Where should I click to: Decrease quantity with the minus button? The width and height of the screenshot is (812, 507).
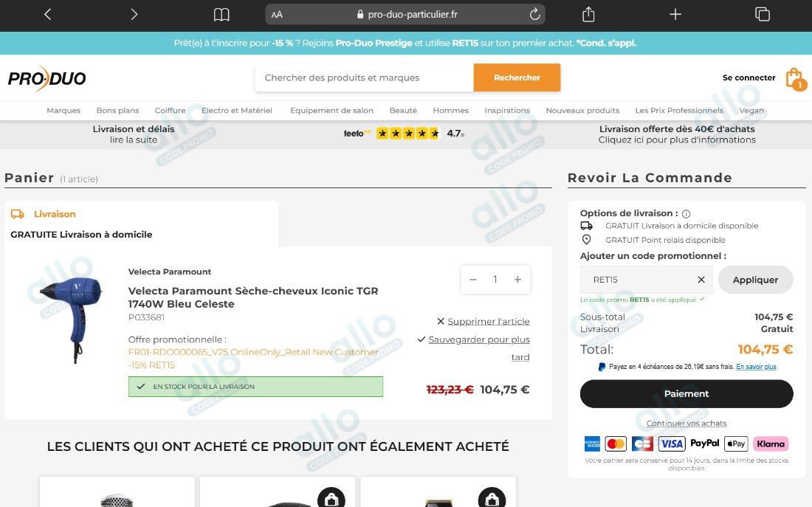click(472, 280)
